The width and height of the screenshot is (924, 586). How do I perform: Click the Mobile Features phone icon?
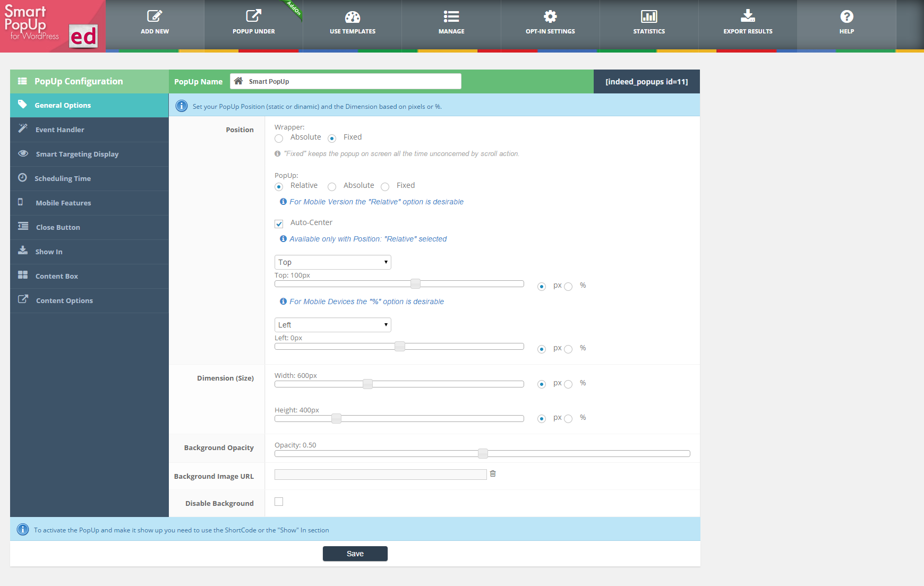20,202
